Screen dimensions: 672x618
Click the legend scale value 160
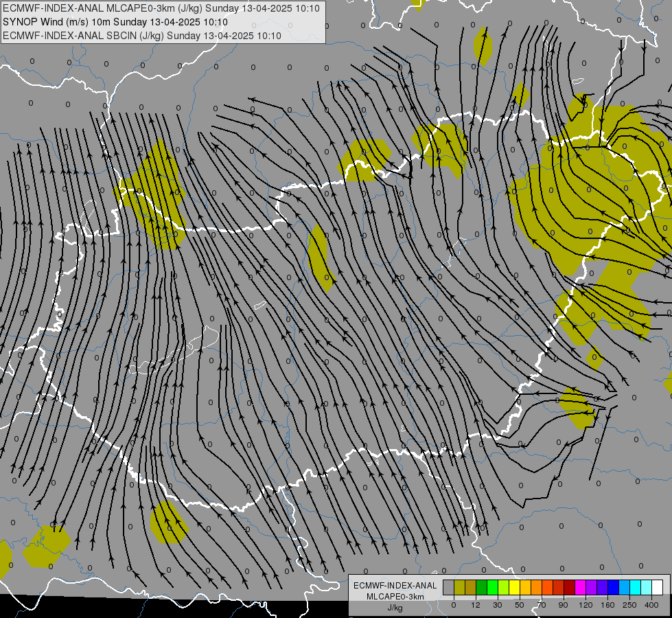pyautogui.click(x=607, y=605)
